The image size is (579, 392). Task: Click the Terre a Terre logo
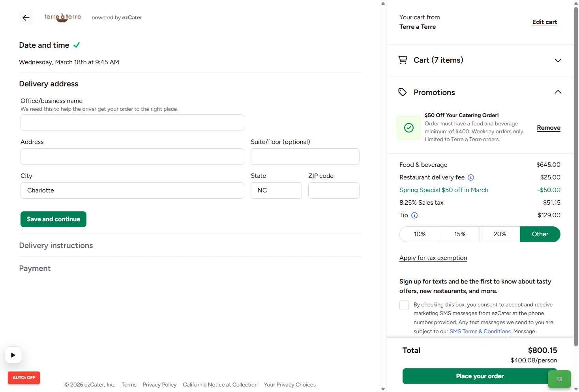tap(62, 17)
